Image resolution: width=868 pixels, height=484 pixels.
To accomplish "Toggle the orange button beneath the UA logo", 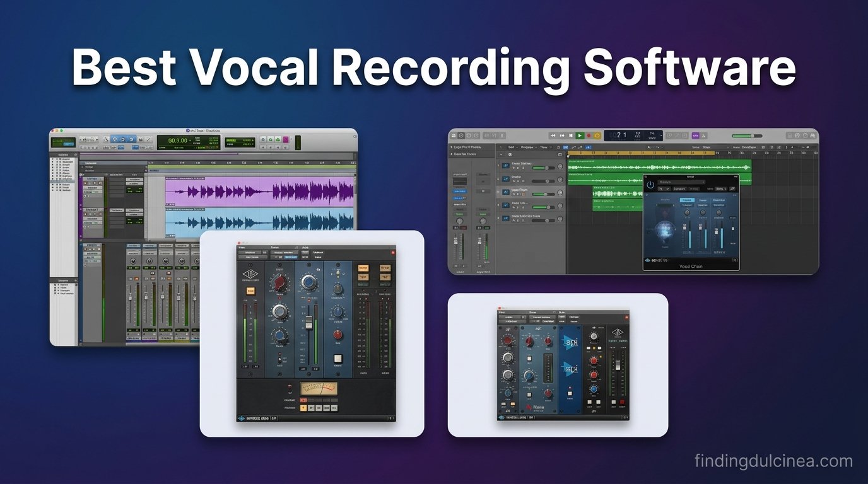I will pos(251,291).
